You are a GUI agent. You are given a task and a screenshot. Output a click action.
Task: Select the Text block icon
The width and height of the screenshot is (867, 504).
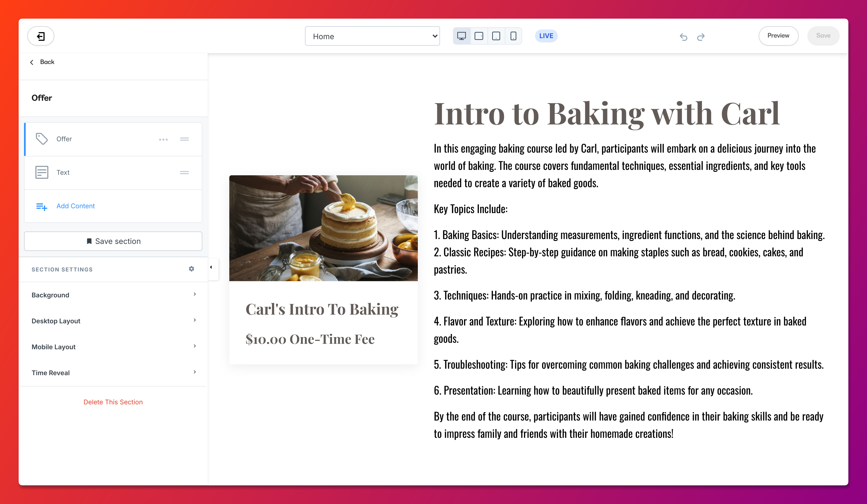coord(42,172)
